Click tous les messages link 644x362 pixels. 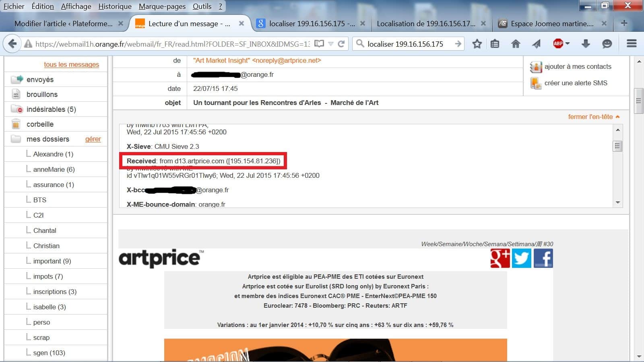click(71, 64)
